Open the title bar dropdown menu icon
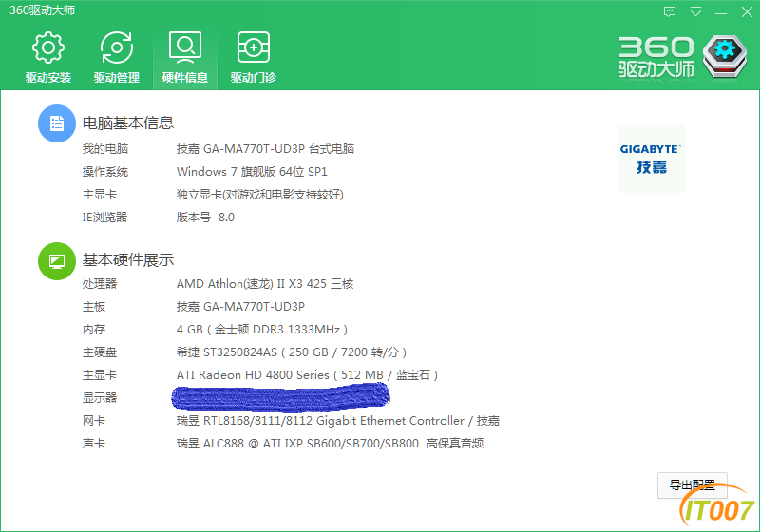This screenshot has width=760, height=532. 695,11
